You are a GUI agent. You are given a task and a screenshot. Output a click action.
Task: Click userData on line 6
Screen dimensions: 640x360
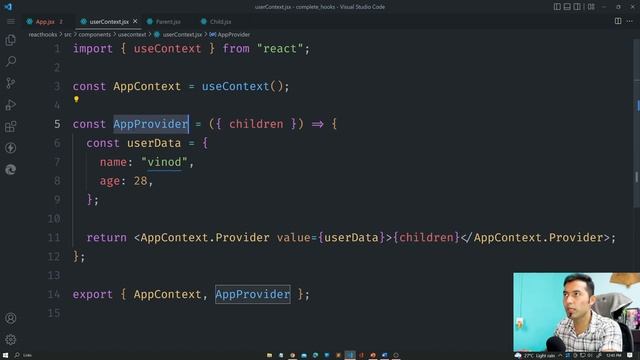[154, 143]
